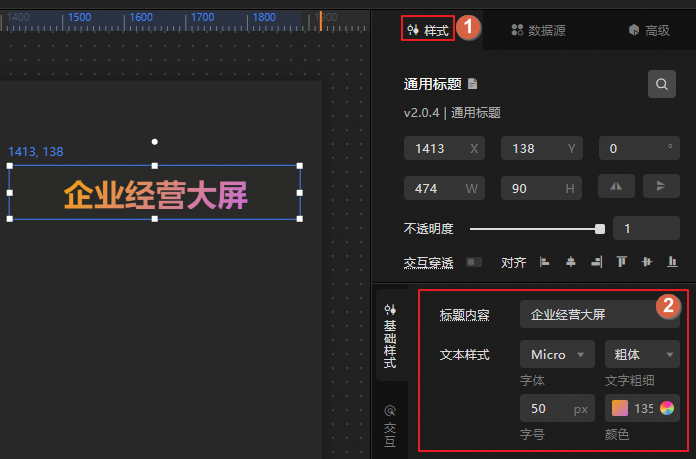Click the 交互穿透 label
Screen dimensions: 696x459
point(428,263)
